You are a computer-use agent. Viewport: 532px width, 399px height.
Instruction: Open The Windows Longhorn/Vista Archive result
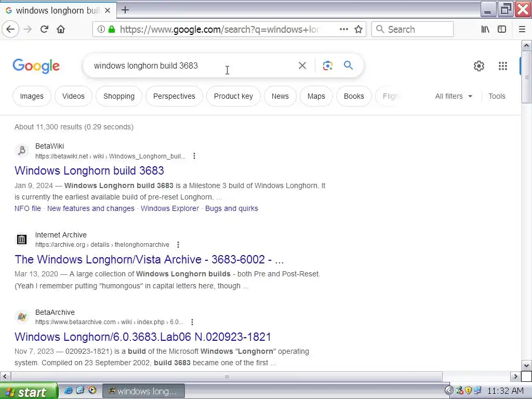click(x=149, y=259)
